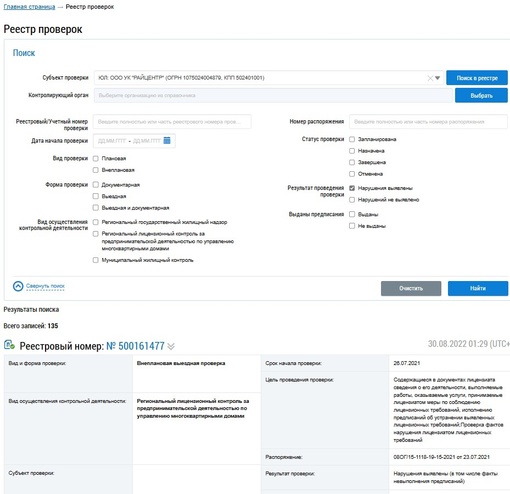This screenshot has height=494, width=510.
Task: Check the Плановая checkbox
Action: click(96, 159)
